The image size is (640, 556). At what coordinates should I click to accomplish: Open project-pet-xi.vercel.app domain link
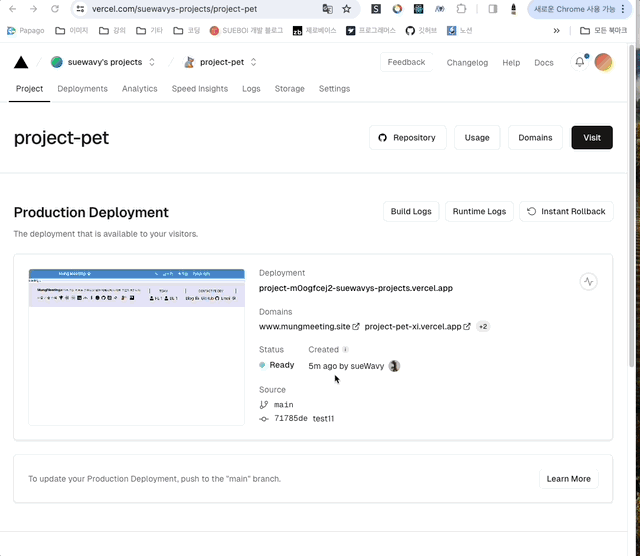pyautogui.click(x=417, y=327)
